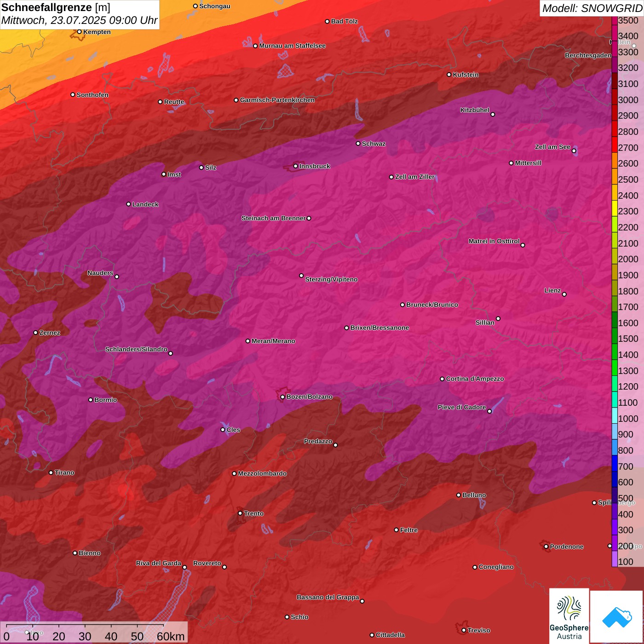Select the Predazzo label
The width and height of the screenshot is (644, 644).
pyautogui.click(x=318, y=441)
